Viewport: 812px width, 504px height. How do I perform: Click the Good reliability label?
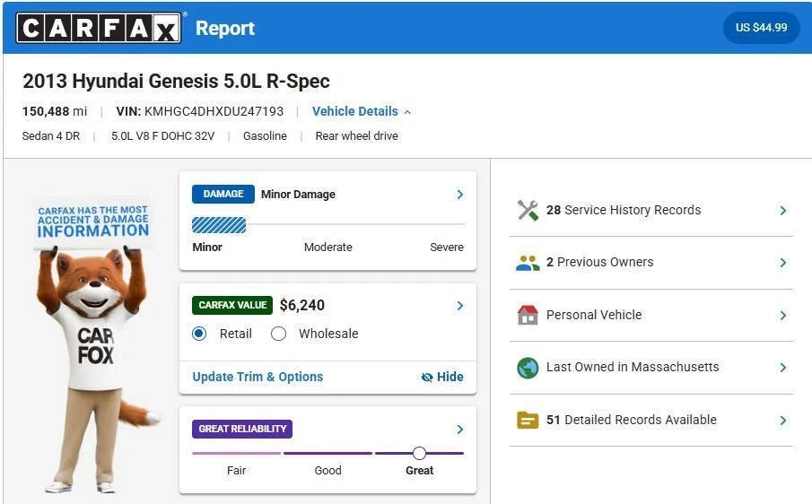tap(327, 470)
